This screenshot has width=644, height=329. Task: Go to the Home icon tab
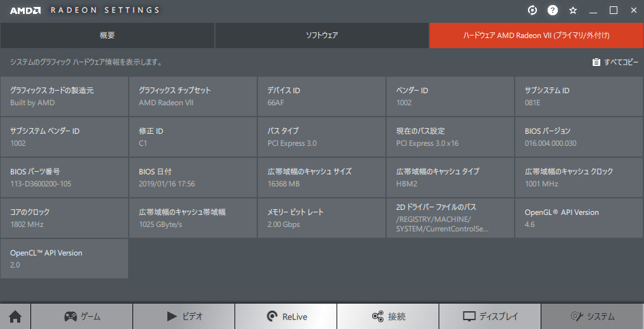pyautogui.click(x=15, y=316)
